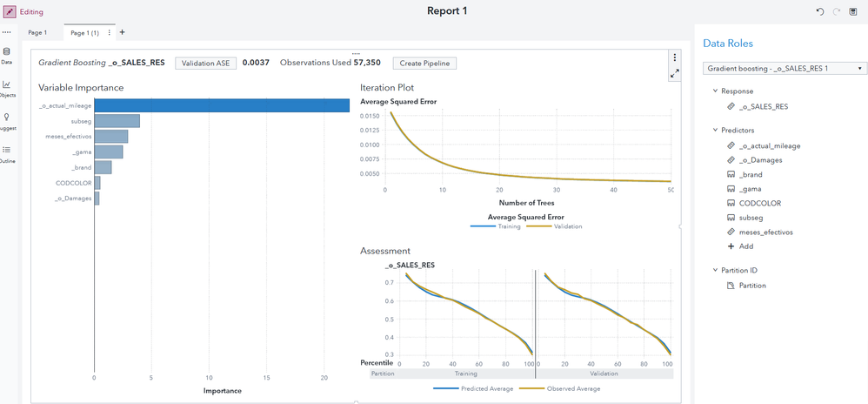The width and height of the screenshot is (868, 404).
Task: Open object options three-dot menu
Action: tap(674, 57)
